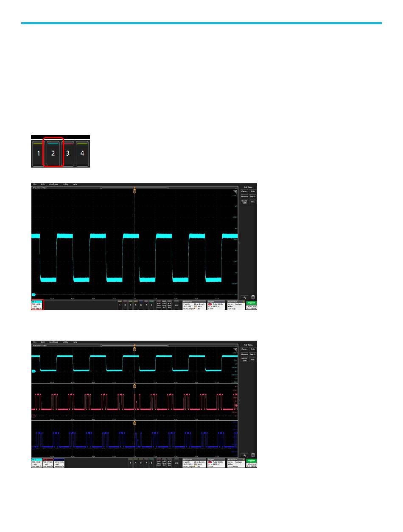The height and width of the screenshot is (532, 403).
Task: Open Acquisition badge in single-waveform screenshot
Action: 236,305
